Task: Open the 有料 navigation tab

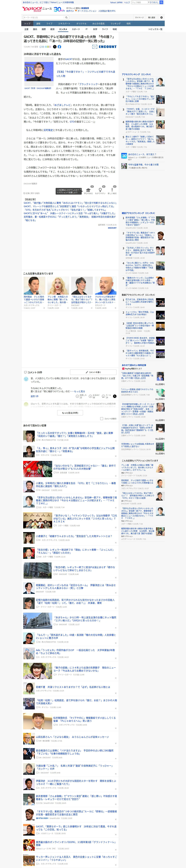Action: (128, 24)
